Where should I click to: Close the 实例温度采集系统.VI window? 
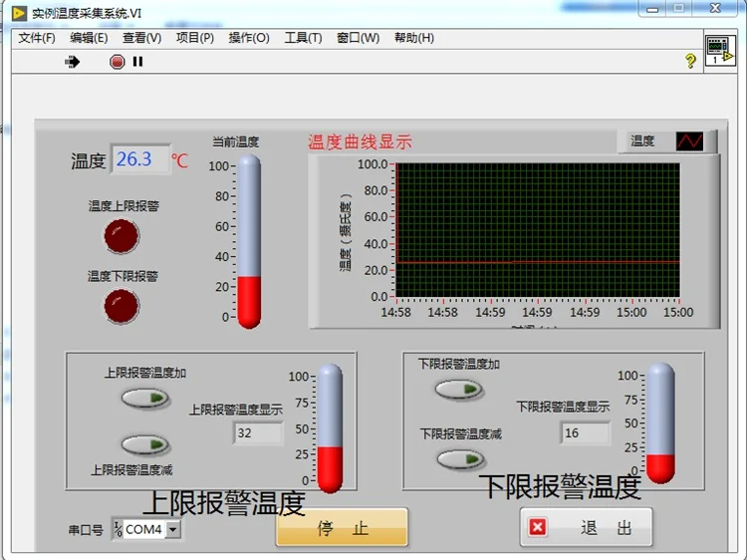click(715, 8)
